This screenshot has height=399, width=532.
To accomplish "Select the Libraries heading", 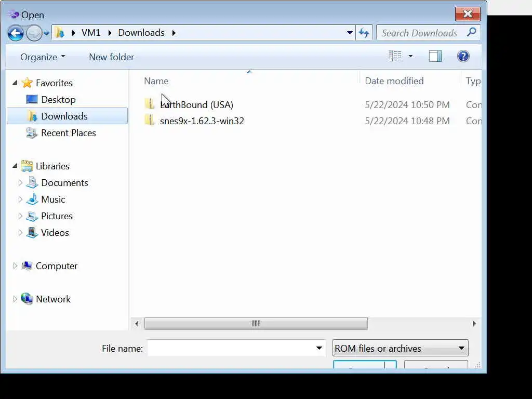I will pyautogui.click(x=45, y=166).
